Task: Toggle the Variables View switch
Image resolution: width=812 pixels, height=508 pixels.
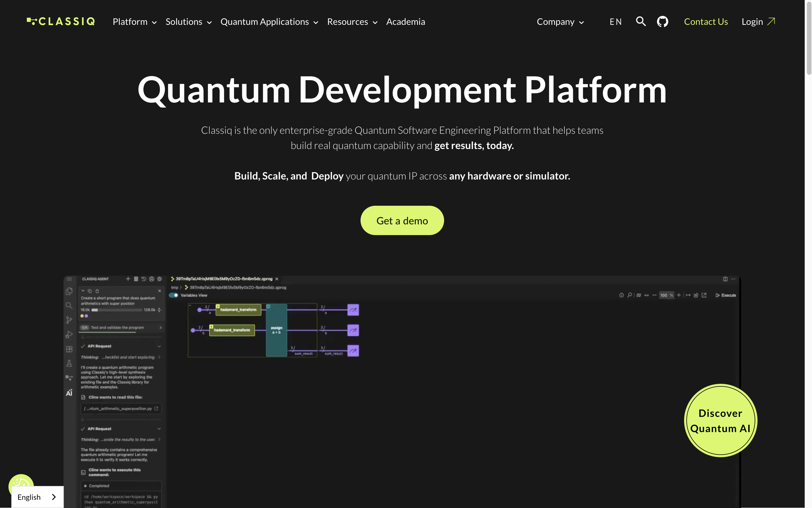Action: [x=173, y=295]
